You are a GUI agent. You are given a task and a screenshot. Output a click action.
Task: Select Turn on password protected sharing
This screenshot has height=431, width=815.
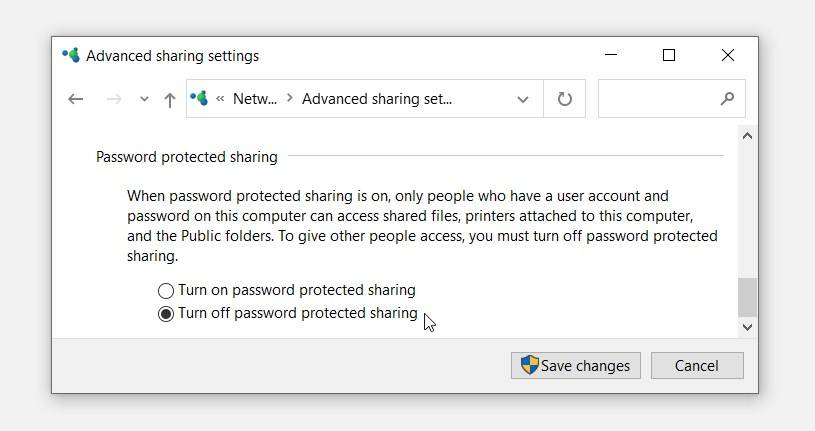(x=166, y=291)
